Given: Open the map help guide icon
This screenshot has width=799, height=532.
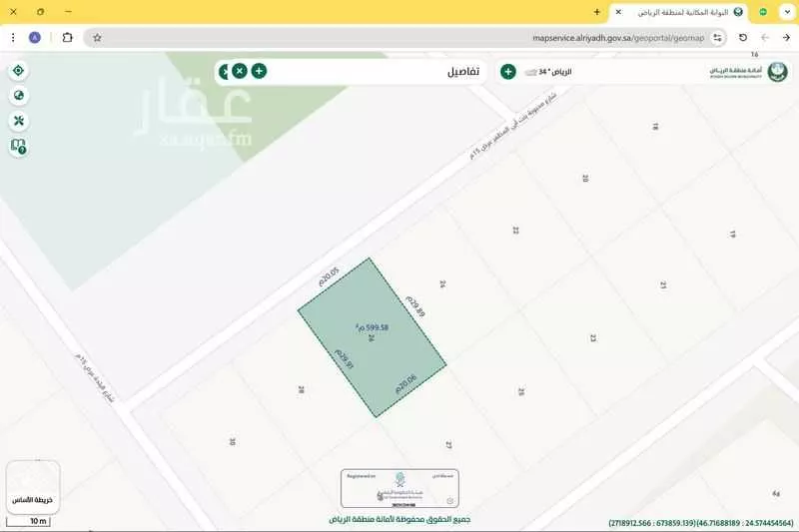Looking at the screenshot, I should click(x=18, y=147).
